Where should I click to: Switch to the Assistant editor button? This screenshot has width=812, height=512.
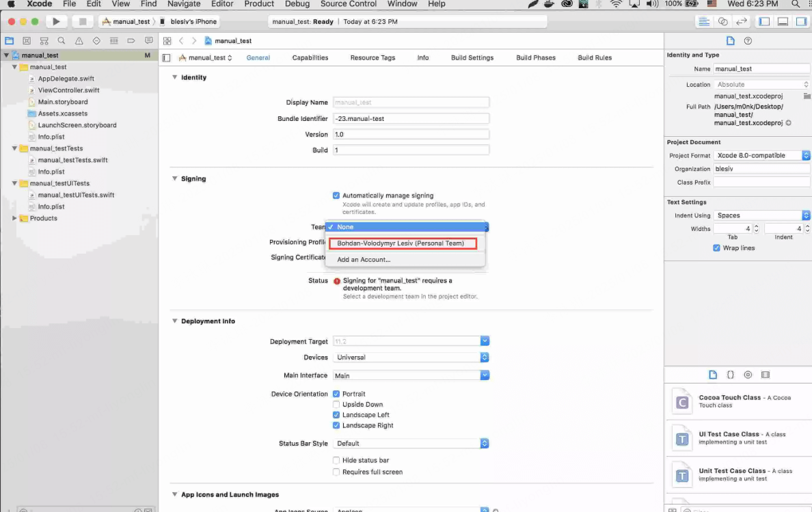tap(722, 22)
